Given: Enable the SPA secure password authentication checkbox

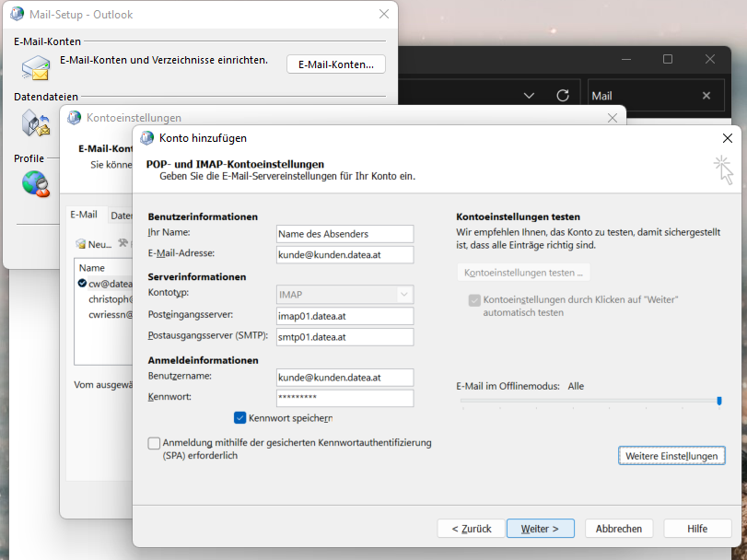Looking at the screenshot, I should [154, 443].
